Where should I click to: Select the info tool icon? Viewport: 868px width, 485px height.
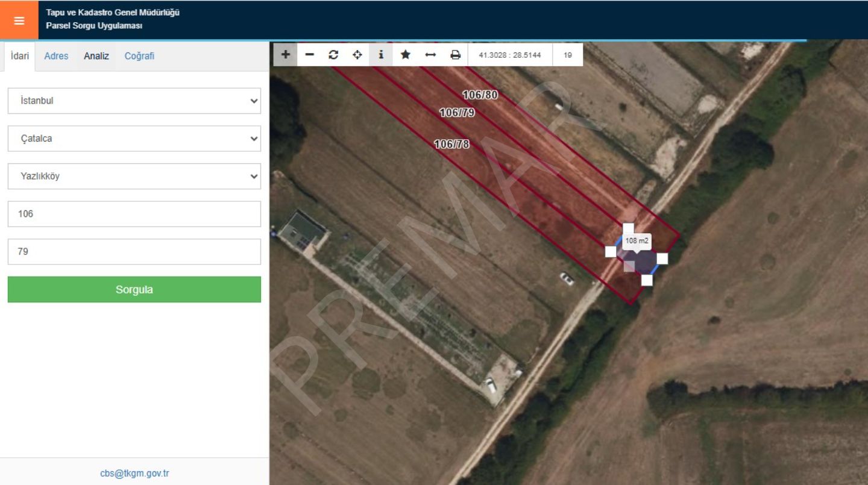[x=381, y=55]
